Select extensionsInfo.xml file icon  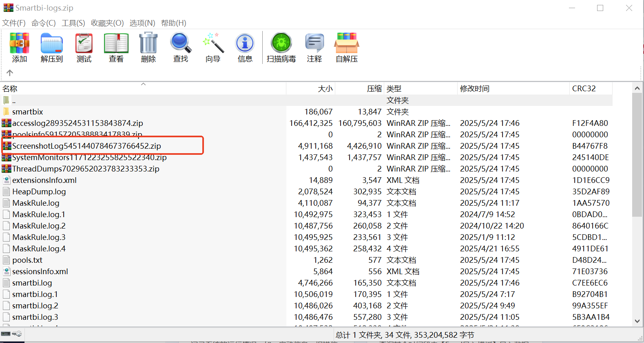[x=7, y=180]
